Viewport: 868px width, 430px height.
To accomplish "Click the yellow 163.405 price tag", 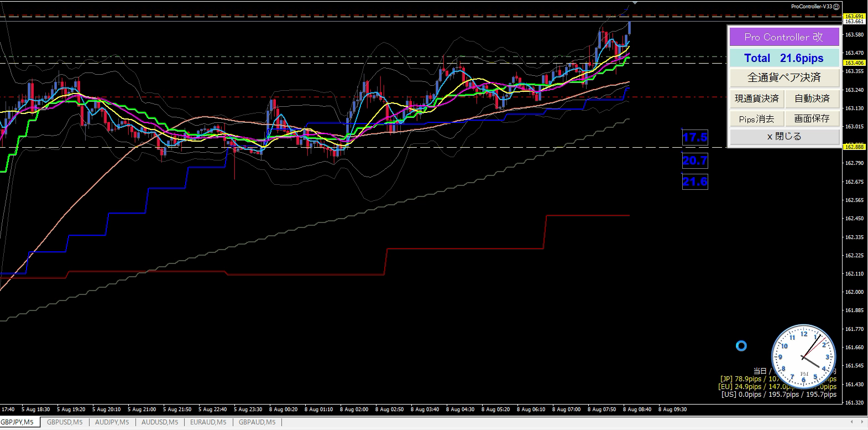I will pyautogui.click(x=854, y=63).
